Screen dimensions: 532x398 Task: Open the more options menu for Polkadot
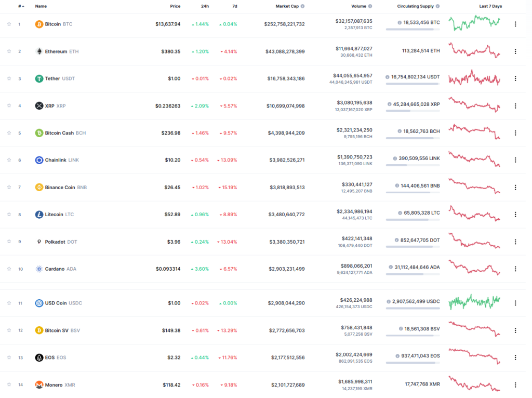tap(515, 242)
